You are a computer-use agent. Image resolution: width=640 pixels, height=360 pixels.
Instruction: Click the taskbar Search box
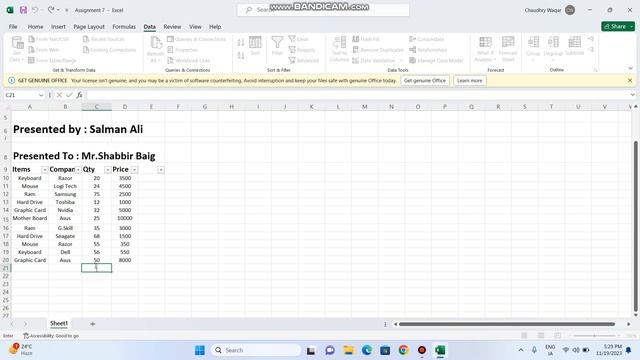[x=256, y=350]
